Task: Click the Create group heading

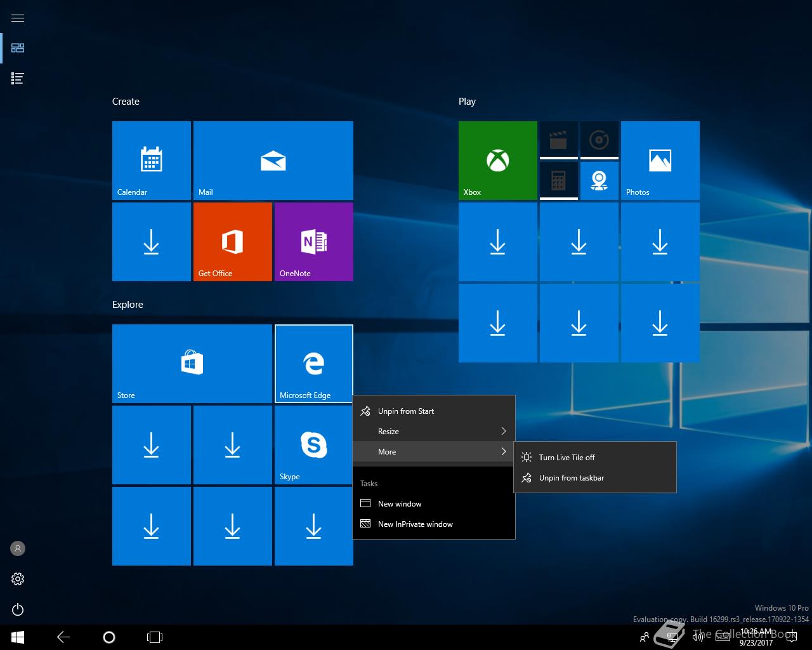Action: (126, 102)
